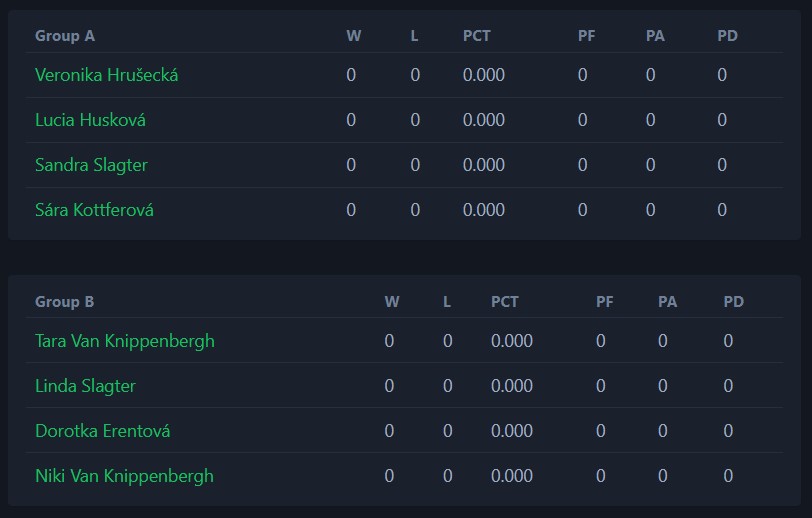Click the PF column header in Group A
Viewport: 812px width, 518px height.
pyautogui.click(x=586, y=36)
